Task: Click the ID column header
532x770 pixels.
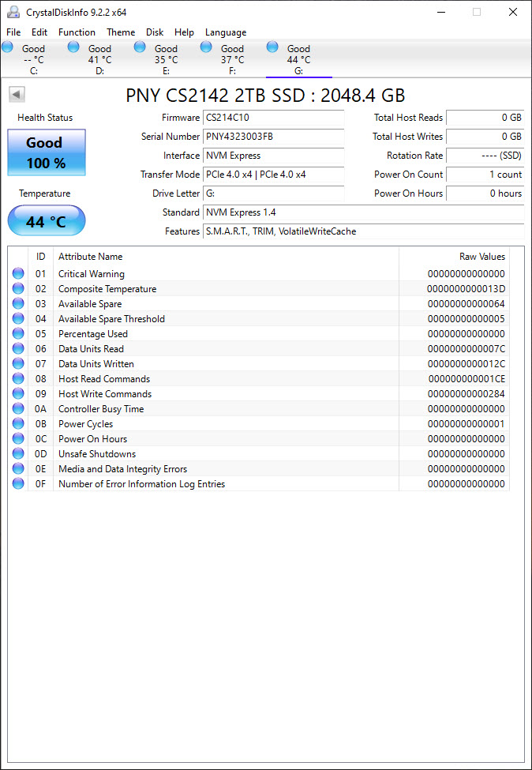Action: [x=41, y=257]
